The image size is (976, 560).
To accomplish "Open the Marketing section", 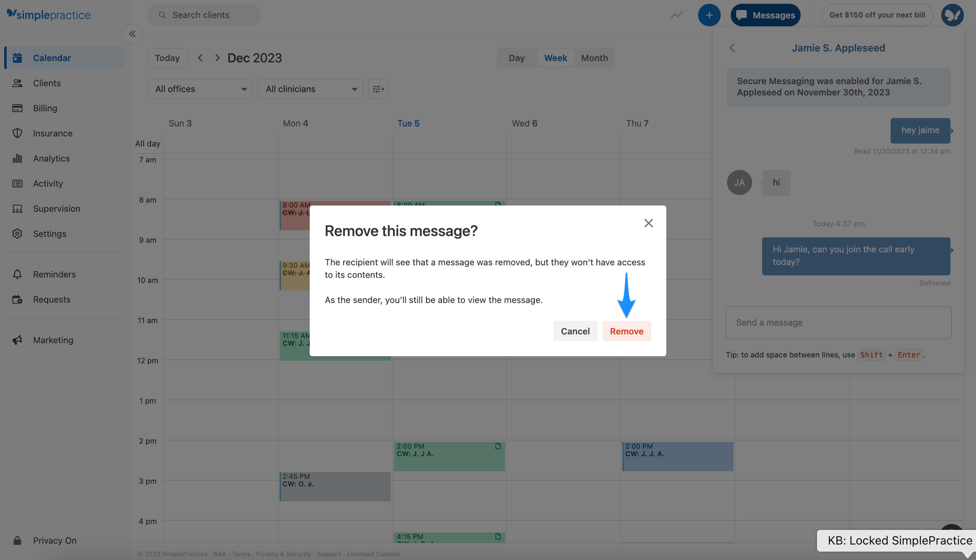I will 53,340.
